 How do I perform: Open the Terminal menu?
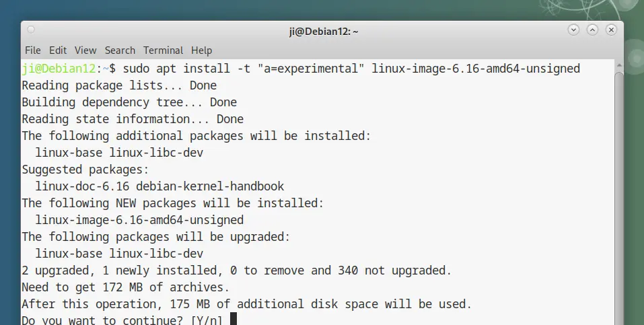tap(163, 50)
